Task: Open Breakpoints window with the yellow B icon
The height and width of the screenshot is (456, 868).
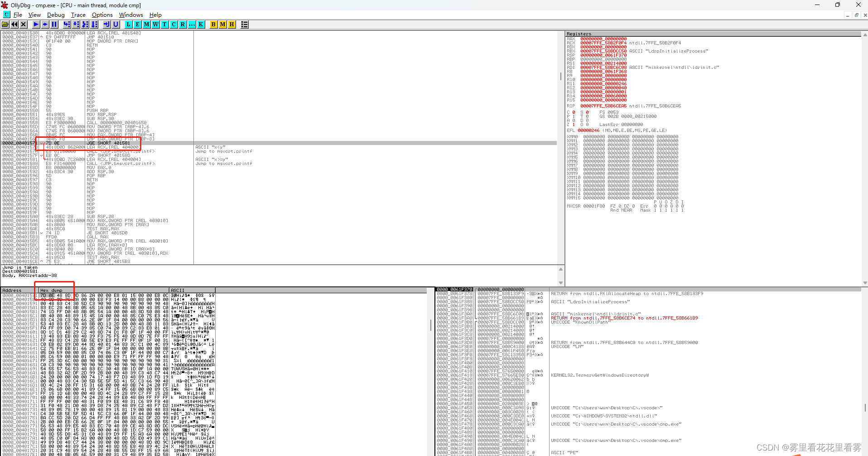Action: (214, 24)
